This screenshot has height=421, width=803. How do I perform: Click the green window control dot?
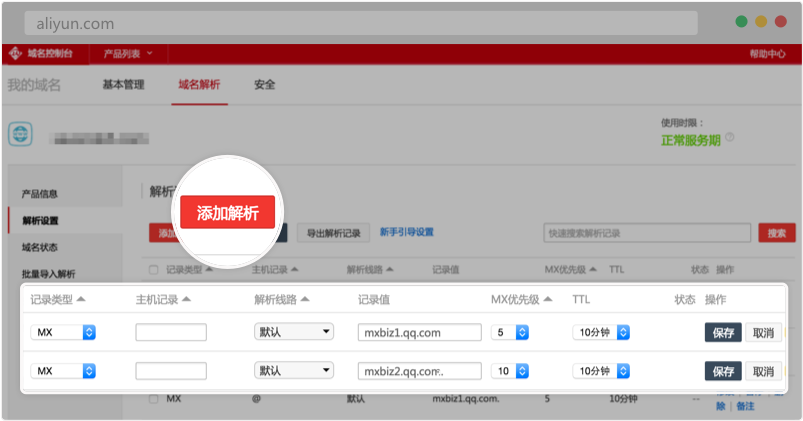pyautogui.click(x=741, y=21)
